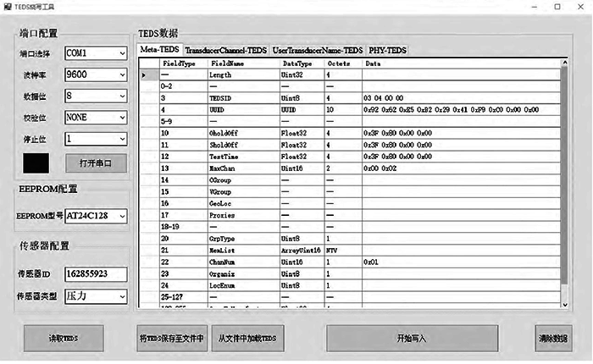Viewport: 593px width, 364px height.
Task: Open the 停止位 stop bits dropdown
Action: (x=95, y=138)
